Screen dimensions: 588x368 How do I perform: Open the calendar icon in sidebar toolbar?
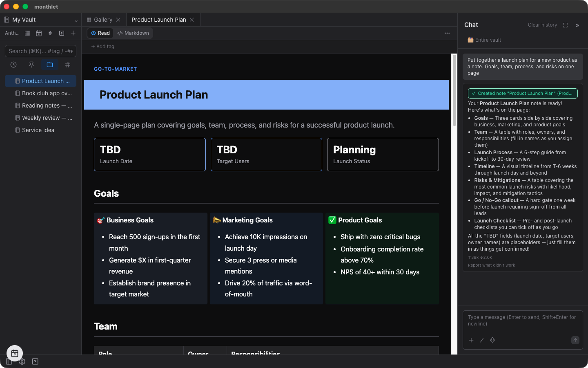pos(39,33)
